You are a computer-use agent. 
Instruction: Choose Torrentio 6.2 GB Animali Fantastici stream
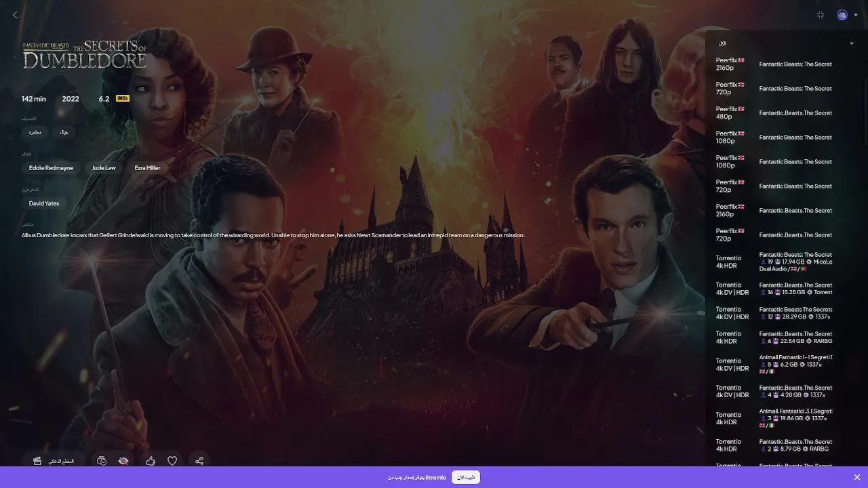point(775,365)
